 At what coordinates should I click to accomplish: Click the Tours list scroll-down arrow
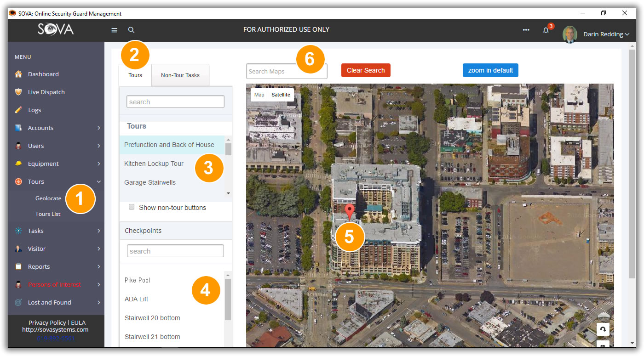pos(228,193)
